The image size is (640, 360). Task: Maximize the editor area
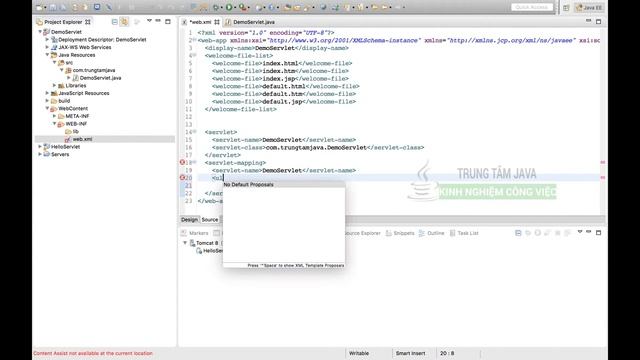click(598, 22)
